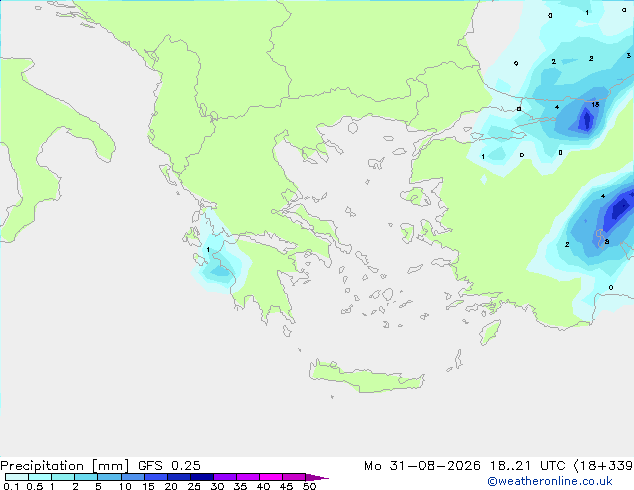
Task: Select the 'GFS 0.25' model label
Action: 169,466
